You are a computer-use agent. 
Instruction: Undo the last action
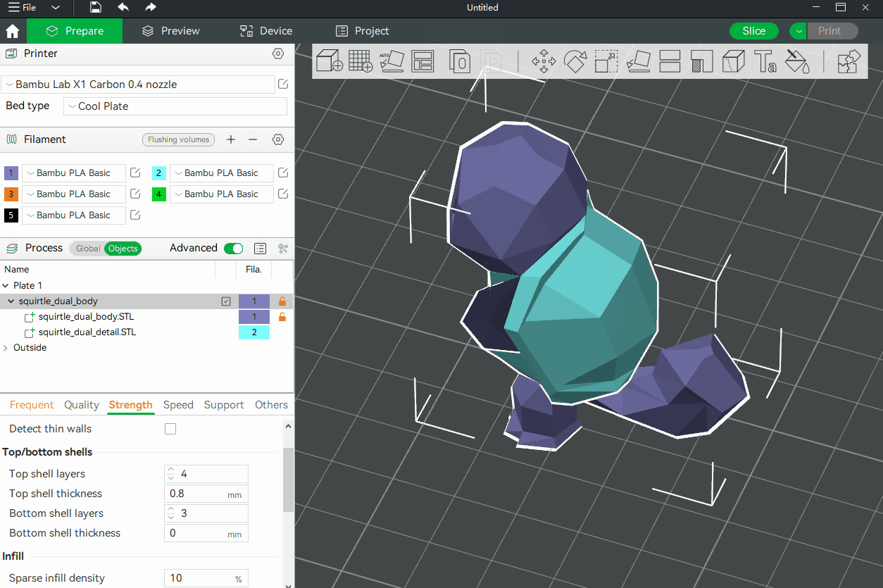(x=123, y=8)
